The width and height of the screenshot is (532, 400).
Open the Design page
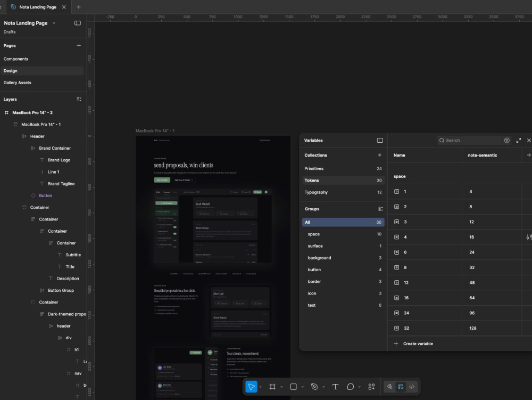click(41, 71)
